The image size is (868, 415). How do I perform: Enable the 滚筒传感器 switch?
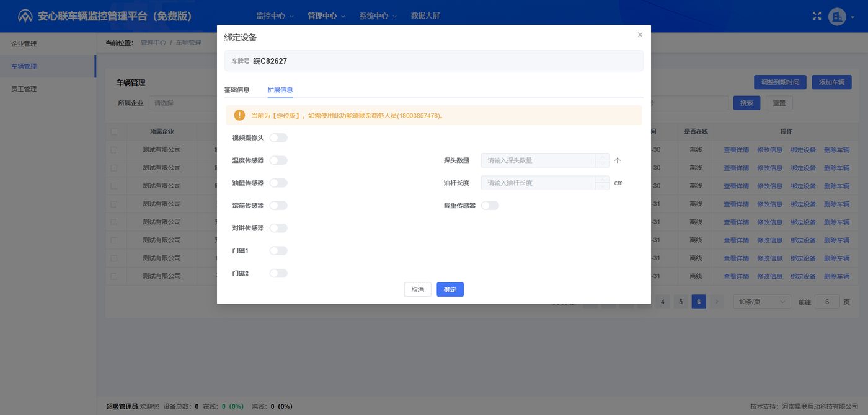point(278,206)
